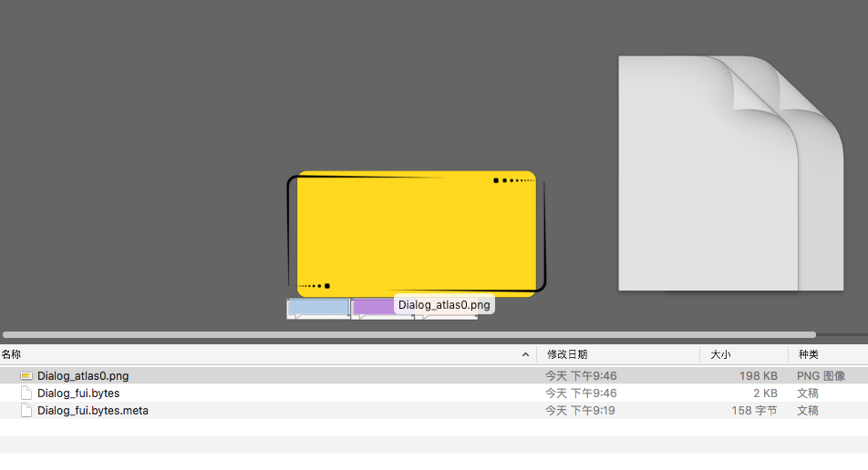Select the Dialog_fui.bytes file name
The height and width of the screenshot is (470, 868).
pos(78,393)
